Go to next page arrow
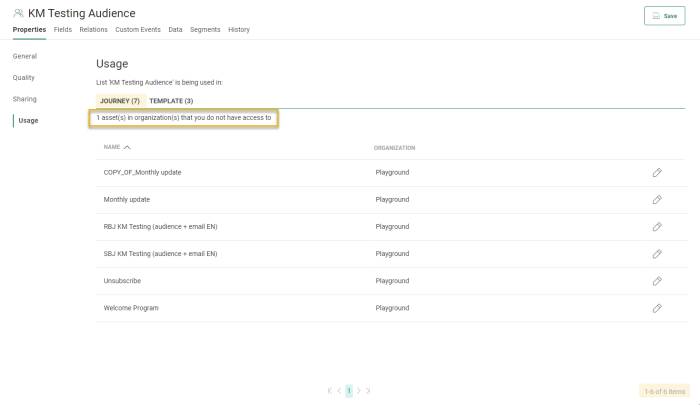Image resolution: width=700 pixels, height=405 pixels. coord(359,391)
